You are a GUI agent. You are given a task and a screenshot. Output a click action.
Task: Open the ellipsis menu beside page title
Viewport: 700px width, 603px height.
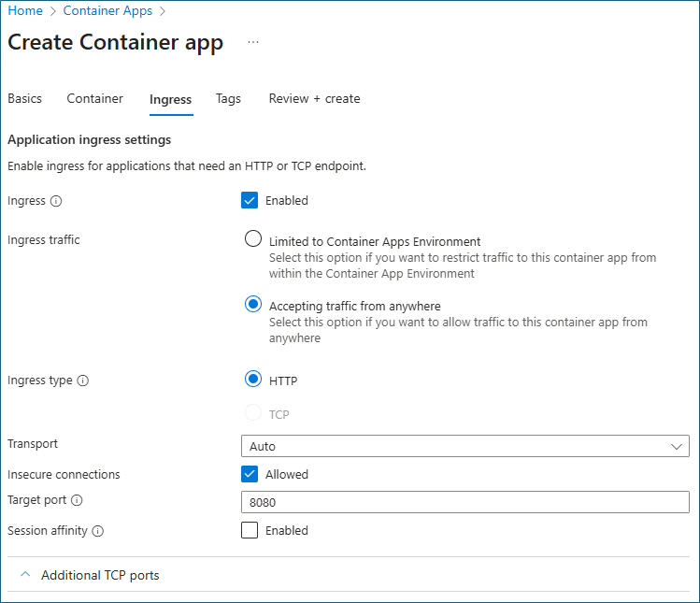253,43
